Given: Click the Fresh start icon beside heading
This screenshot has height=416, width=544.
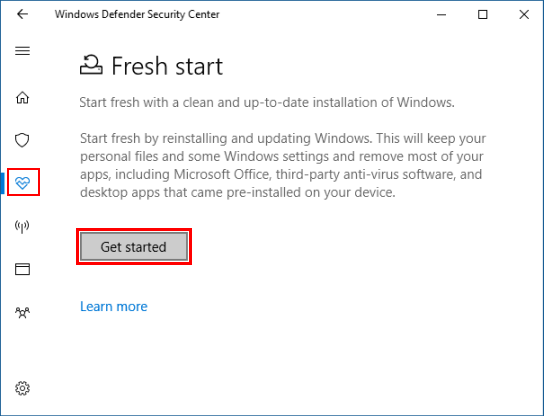Looking at the screenshot, I should click(x=91, y=65).
